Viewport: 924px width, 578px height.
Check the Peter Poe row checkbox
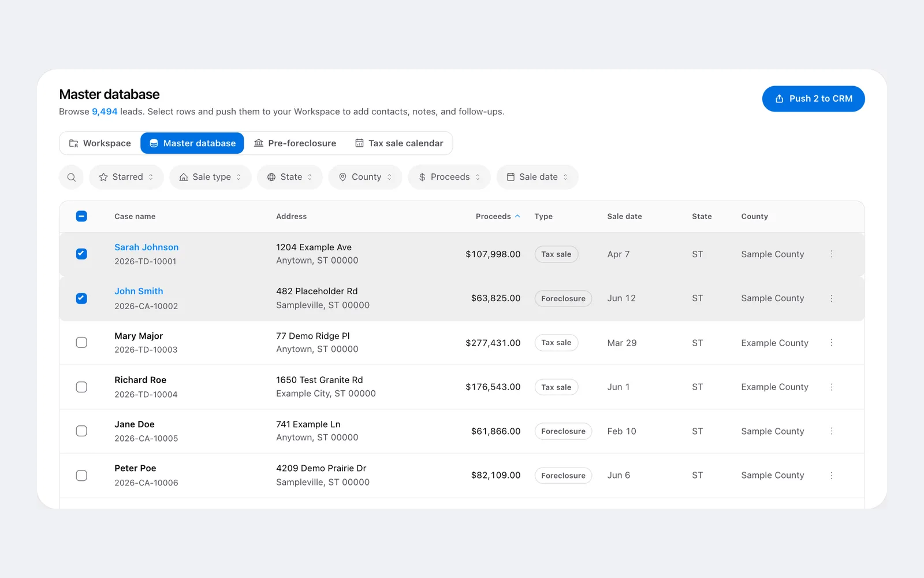[x=81, y=476]
